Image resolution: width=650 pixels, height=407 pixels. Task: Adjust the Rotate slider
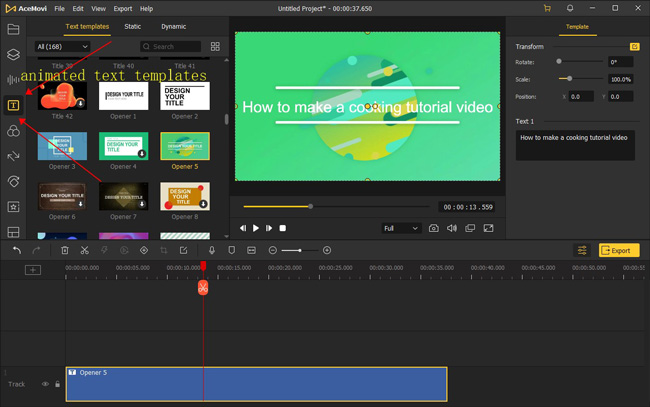pyautogui.click(x=580, y=61)
